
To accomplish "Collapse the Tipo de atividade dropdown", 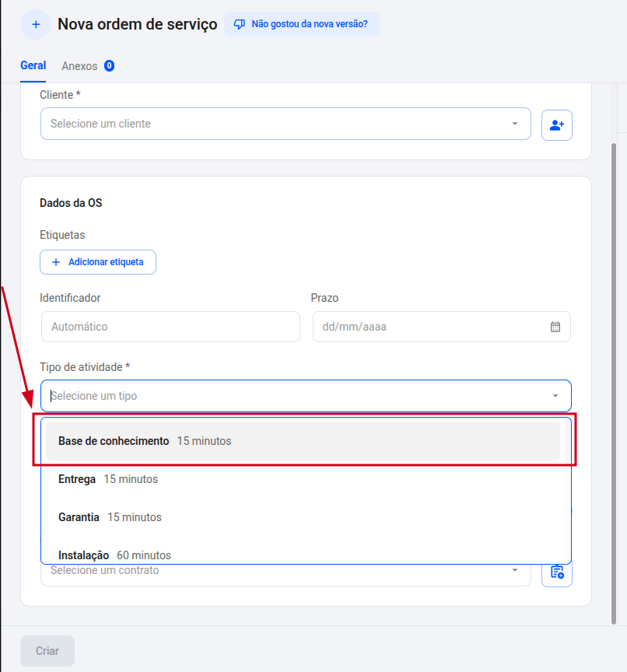I will click(555, 396).
